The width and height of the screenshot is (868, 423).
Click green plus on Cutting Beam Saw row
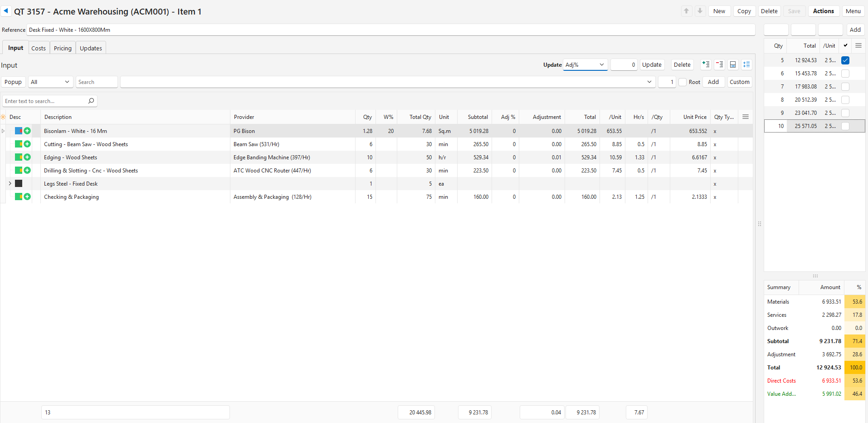click(27, 144)
